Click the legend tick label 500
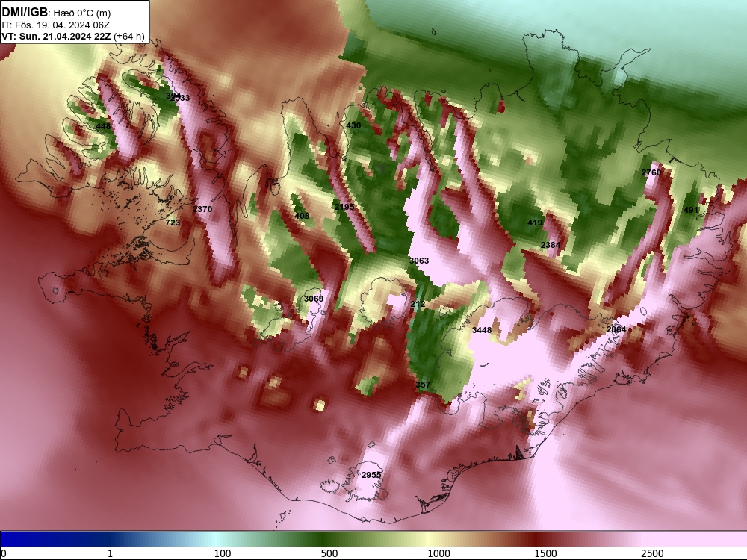The image size is (747, 560). point(329,553)
